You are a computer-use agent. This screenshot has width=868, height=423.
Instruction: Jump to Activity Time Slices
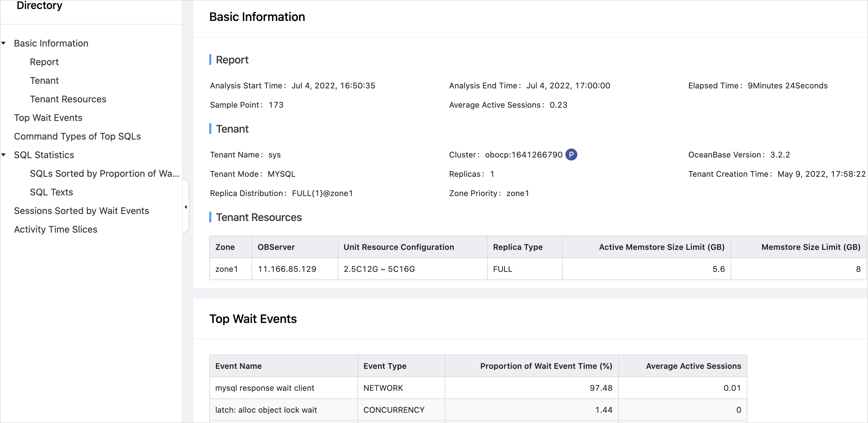click(55, 229)
